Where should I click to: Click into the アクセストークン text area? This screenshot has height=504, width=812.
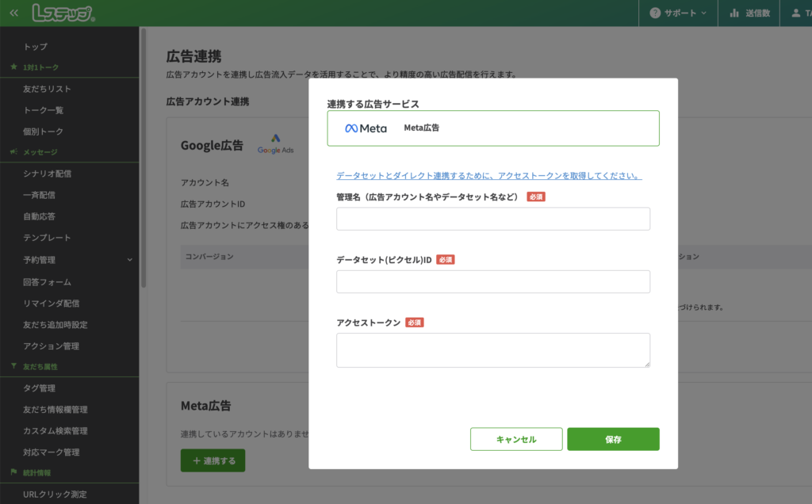(x=492, y=349)
